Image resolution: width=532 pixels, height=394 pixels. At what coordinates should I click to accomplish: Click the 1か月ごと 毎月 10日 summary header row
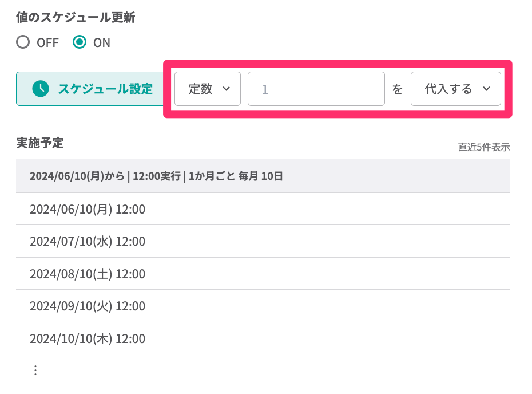156,176
